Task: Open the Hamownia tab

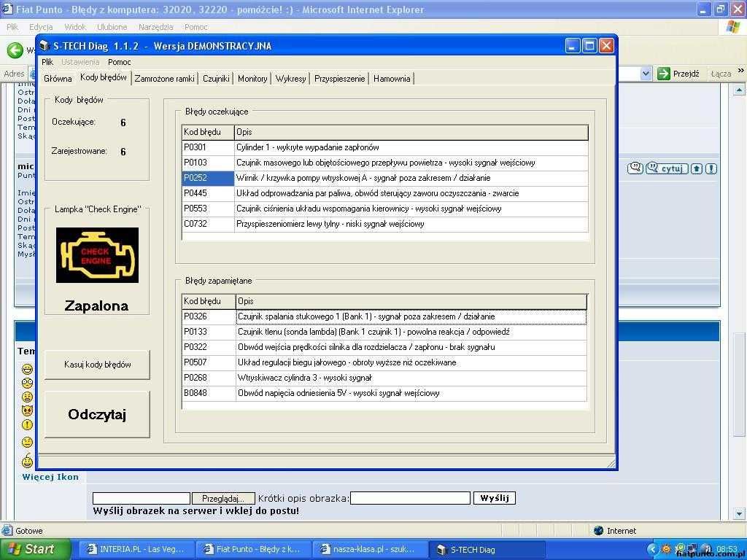Action: (392, 79)
